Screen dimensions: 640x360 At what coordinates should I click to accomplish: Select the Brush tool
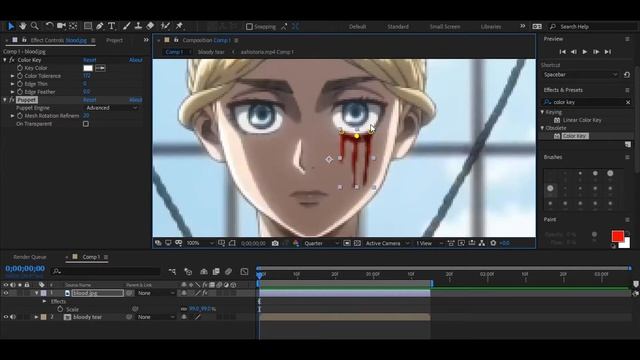[127, 26]
